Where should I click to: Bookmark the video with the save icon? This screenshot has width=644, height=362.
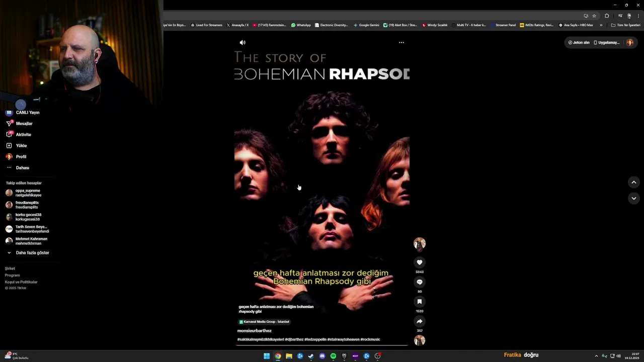(420, 302)
